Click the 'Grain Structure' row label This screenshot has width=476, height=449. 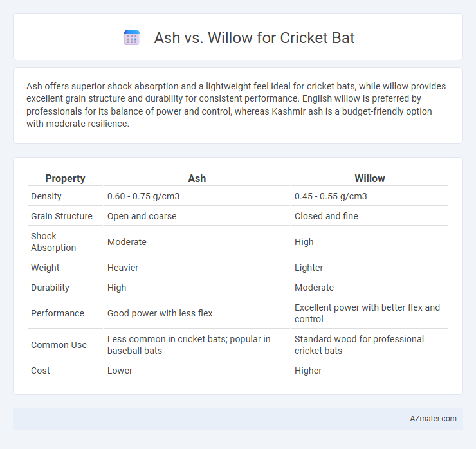[62, 216]
